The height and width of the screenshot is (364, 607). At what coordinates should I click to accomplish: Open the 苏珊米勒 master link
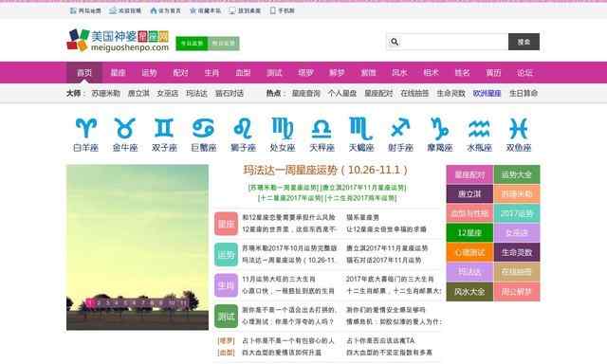coord(105,93)
